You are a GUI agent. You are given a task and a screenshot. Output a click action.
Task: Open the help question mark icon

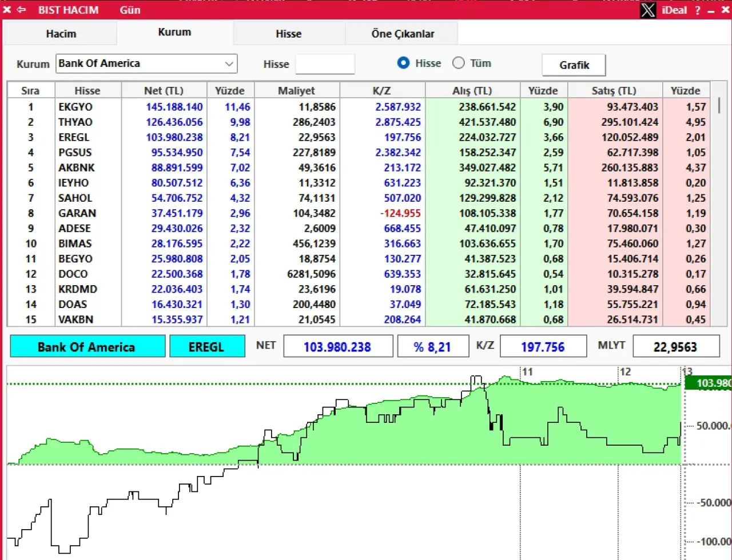pos(698,10)
